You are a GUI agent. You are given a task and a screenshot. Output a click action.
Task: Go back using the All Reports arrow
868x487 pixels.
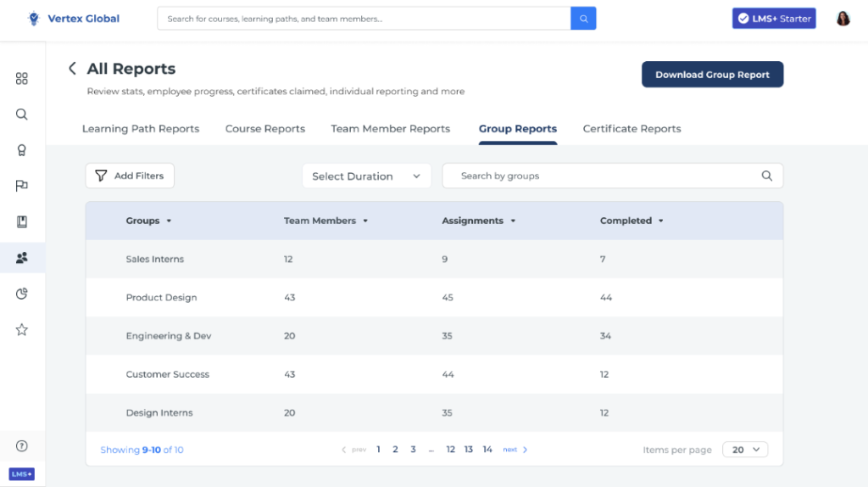coord(72,69)
